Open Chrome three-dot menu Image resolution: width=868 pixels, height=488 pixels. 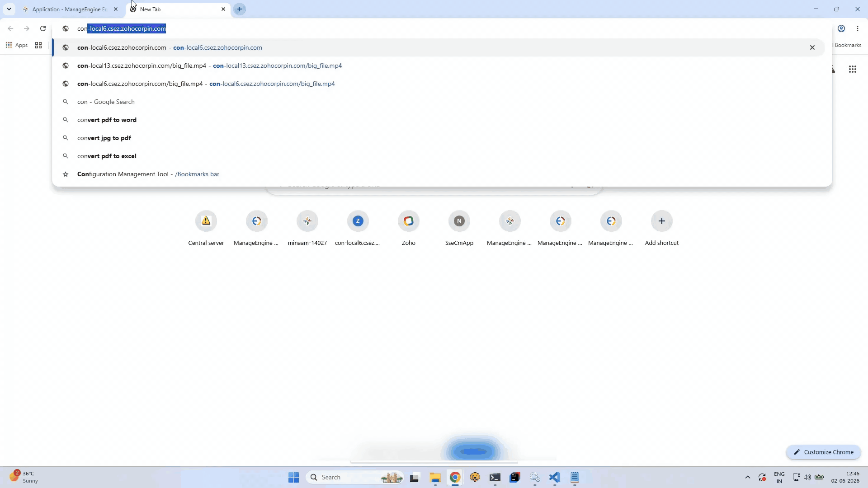click(858, 28)
